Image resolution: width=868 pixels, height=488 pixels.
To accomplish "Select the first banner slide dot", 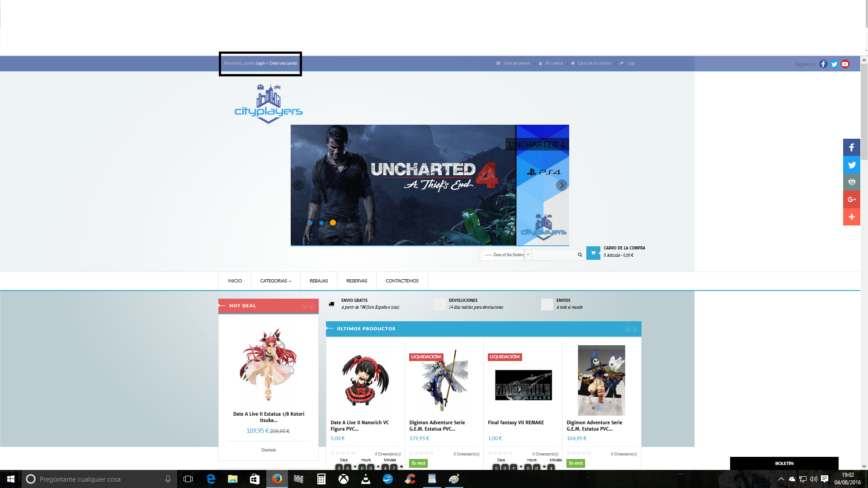I will point(310,223).
